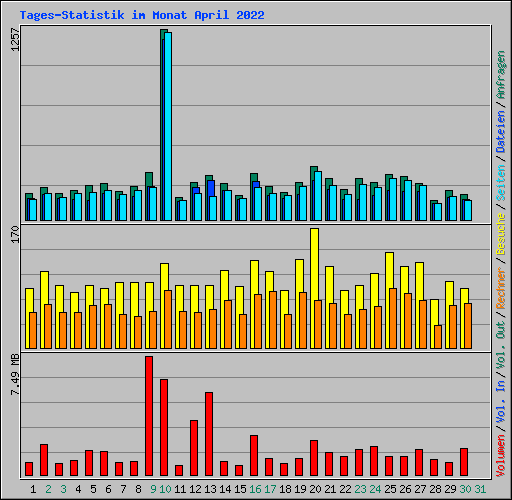Image resolution: width=512 pixels, height=500 pixels.
Task: Click day label '19'
Action: tap(300, 489)
